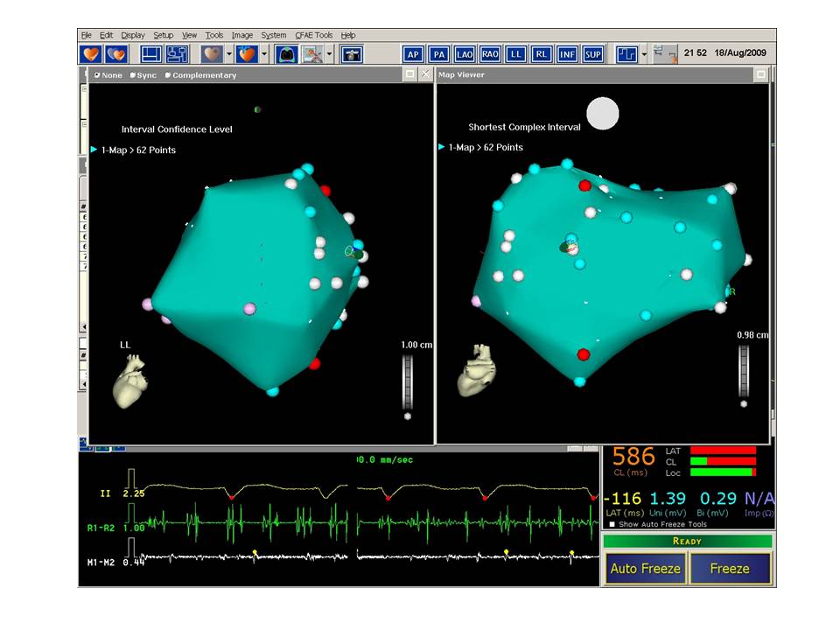Viewport: 840px width, 630px height.
Task: Click the 1.00 cm zoom scale slider
Action: coord(407,381)
